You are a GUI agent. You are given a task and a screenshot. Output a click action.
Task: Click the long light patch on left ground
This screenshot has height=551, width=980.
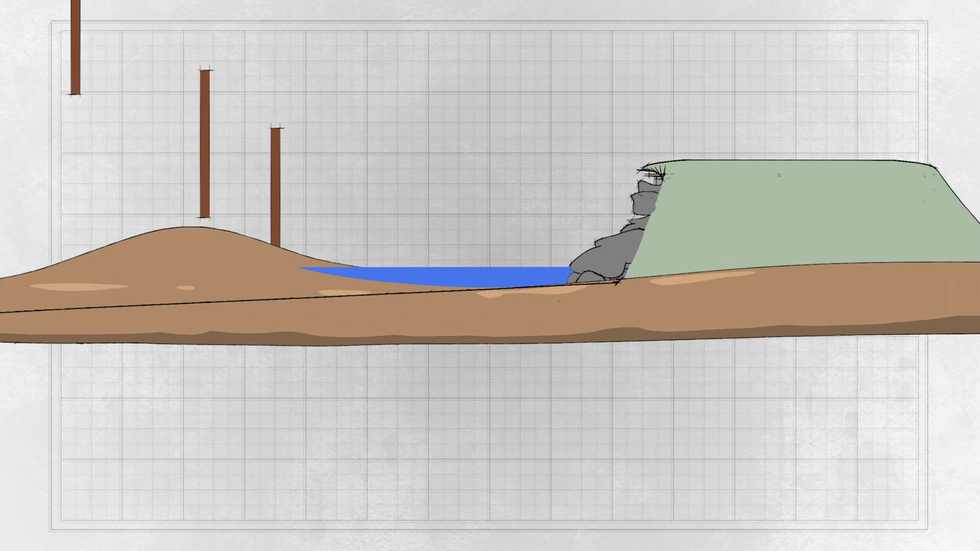(79, 287)
